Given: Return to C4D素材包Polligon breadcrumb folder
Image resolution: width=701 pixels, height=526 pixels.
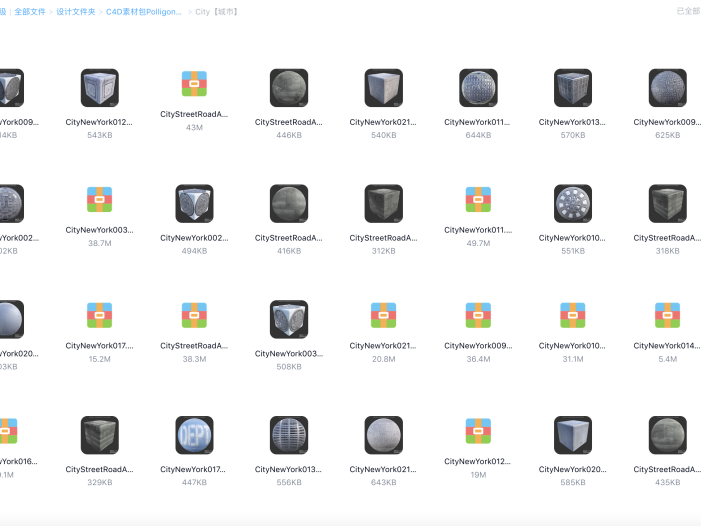Looking at the screenshot, I should tap(145, 12).
